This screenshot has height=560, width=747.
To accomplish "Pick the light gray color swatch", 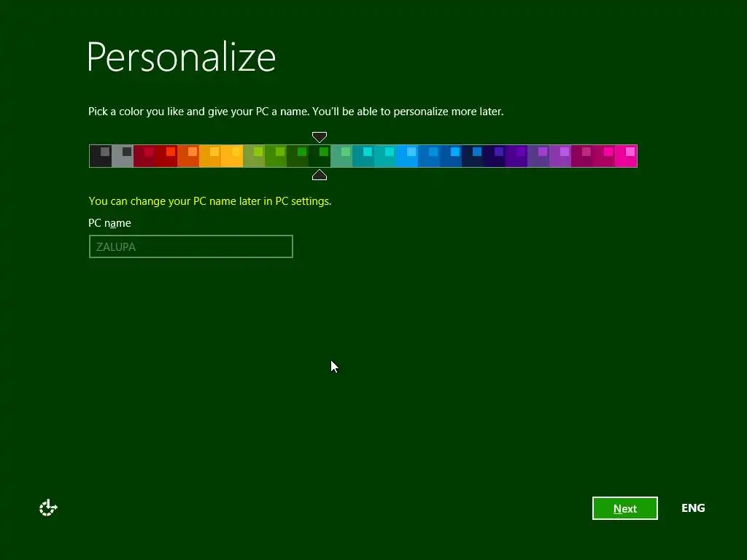I will [x=123, y=156].
